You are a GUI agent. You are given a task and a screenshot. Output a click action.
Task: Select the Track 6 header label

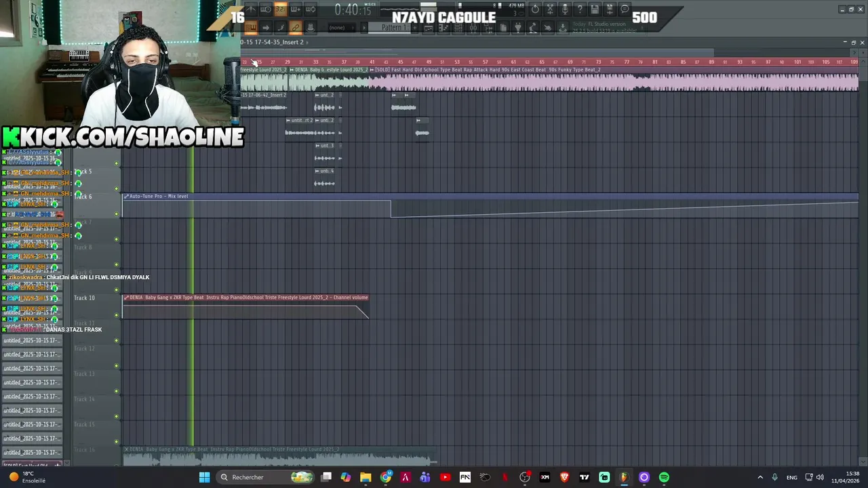pos(83,197)
